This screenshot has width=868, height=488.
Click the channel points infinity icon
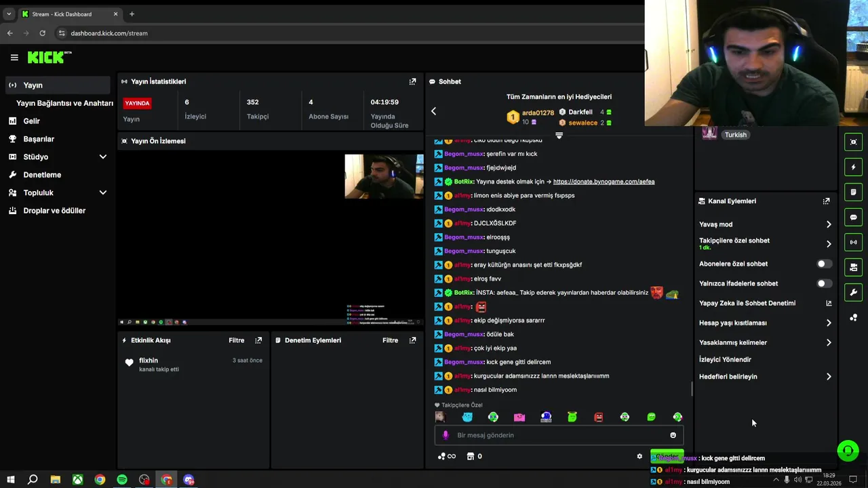coord(447,456)
